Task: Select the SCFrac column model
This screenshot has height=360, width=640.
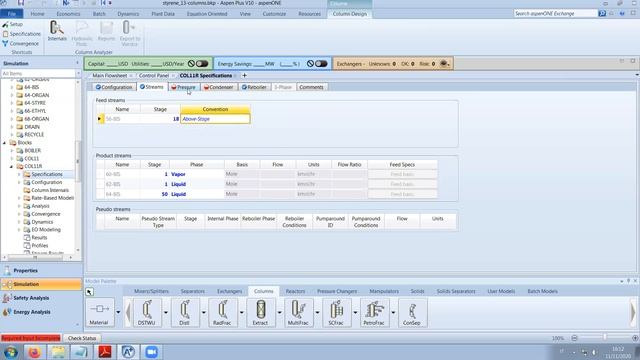Action: pos(336,313)
